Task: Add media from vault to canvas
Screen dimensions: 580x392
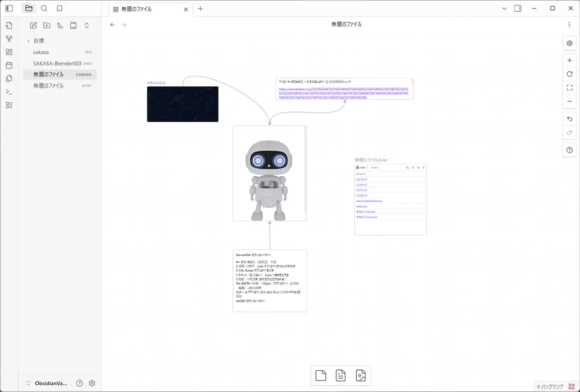Action: 361,376
